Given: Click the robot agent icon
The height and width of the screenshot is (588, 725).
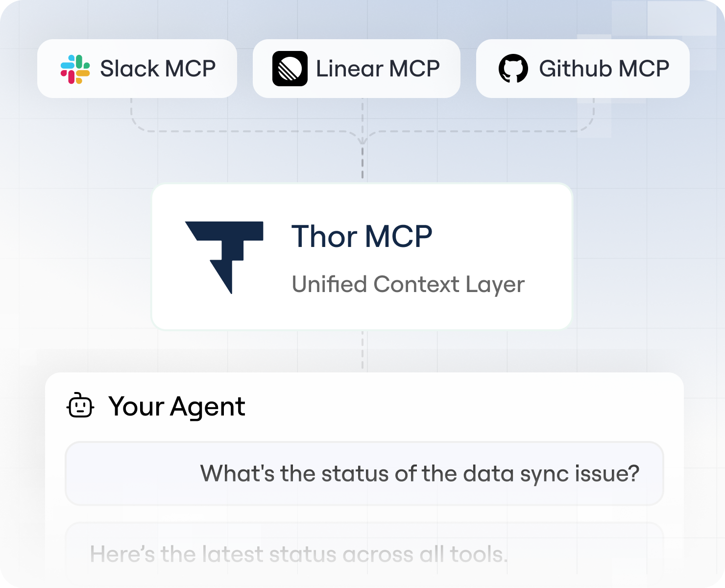Looking at the screenshot, I should tap(80, 405).
